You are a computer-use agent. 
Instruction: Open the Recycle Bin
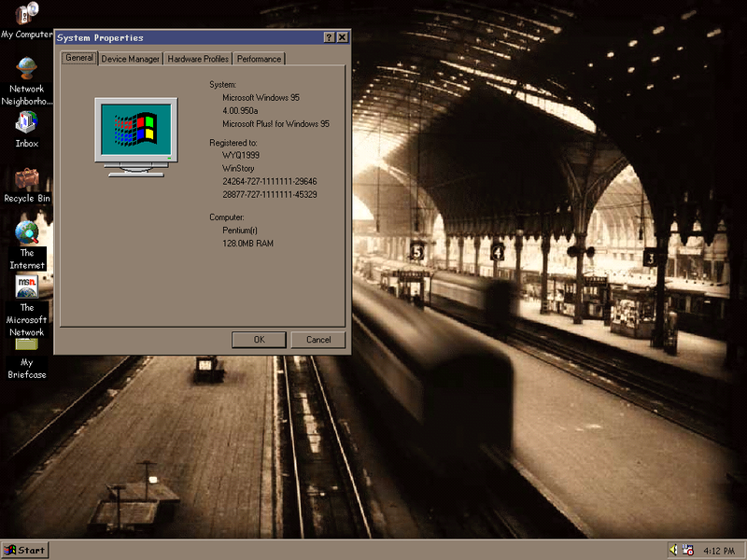click(x=25, y=178)
